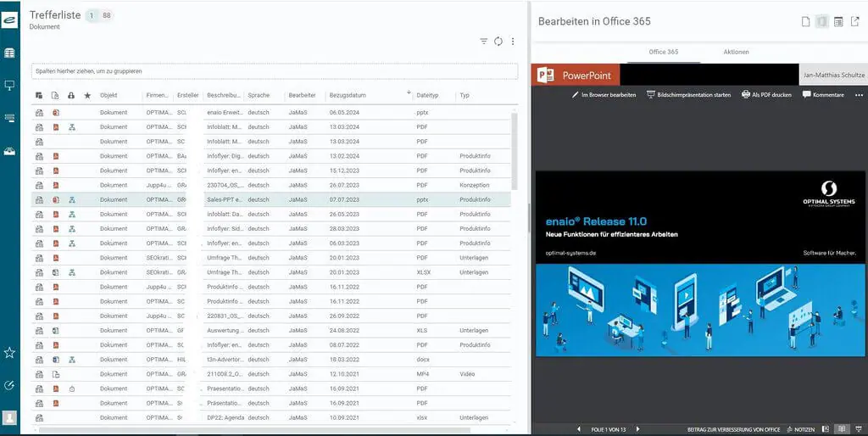Toggle NOTIZEN pane in status bar
868x436 pixels.
tap(800, 429)
